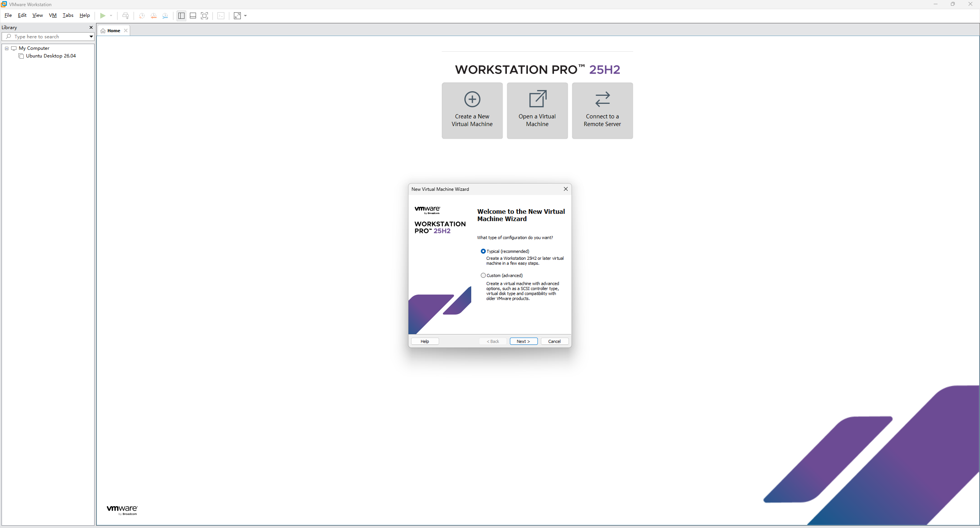Screen dimensions: 980x528
Task: Click the "Welcome to the New Virtual Machine Wizard" heading
Action: coord(521,215)
